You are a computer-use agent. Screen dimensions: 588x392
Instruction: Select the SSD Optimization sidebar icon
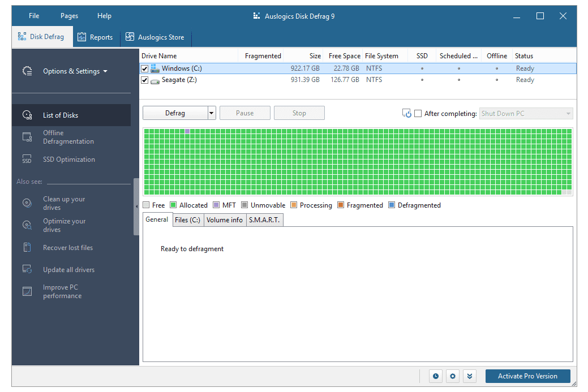(27, 160)
